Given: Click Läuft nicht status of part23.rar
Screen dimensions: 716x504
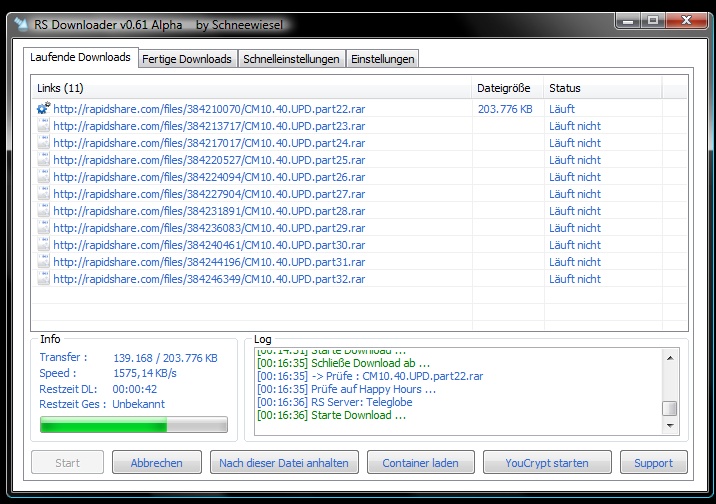Looking at the screenshot, I should (x=575, y=126).
